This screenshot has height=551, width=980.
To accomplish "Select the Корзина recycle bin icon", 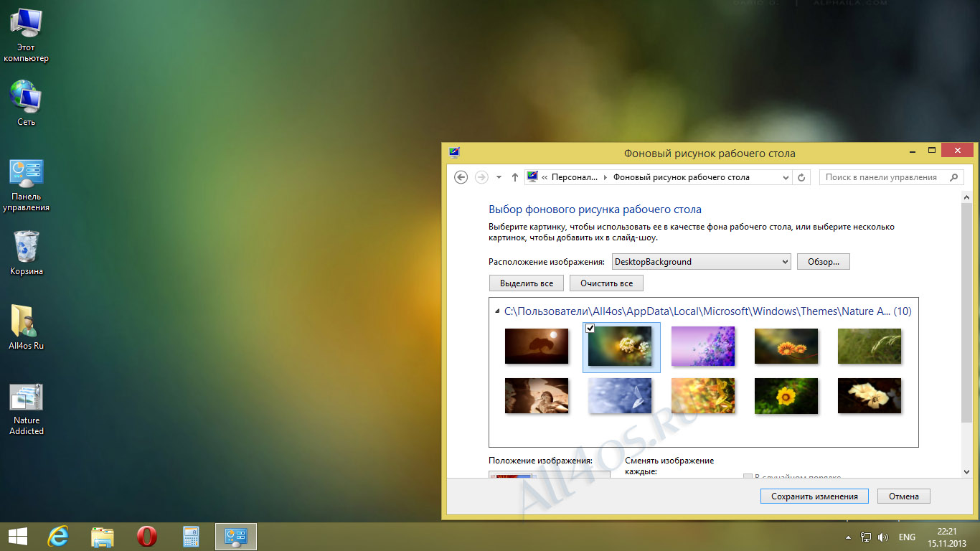I will 26,253.
